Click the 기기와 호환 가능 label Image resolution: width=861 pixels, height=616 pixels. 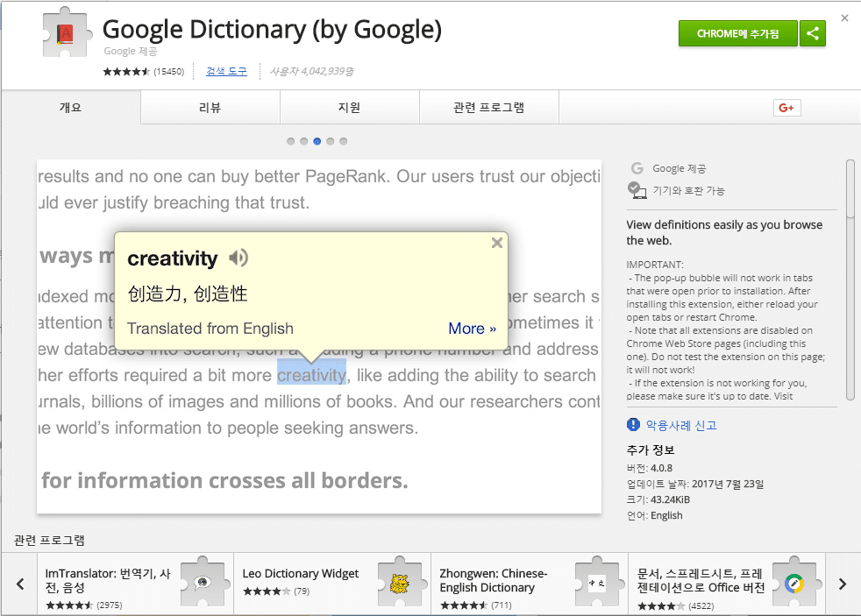(688, 190)
